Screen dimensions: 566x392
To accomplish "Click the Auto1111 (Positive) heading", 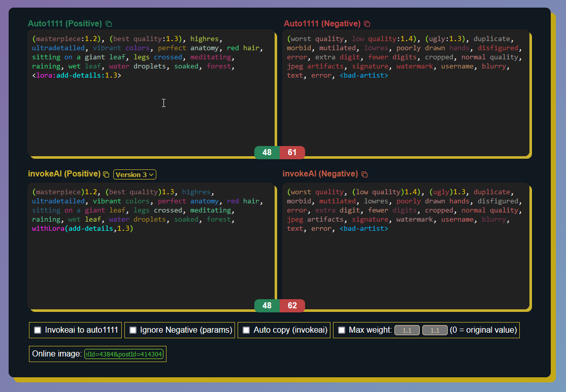I will coord(65,24).
